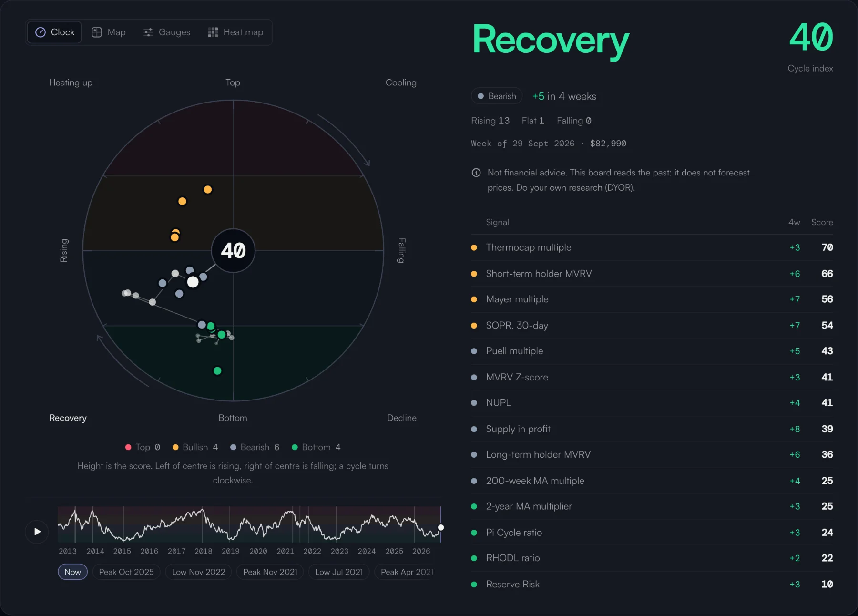Click the Bearish status badge
Image resolution: width=858 pixels, height=616 pixels.
coord(497,96)
